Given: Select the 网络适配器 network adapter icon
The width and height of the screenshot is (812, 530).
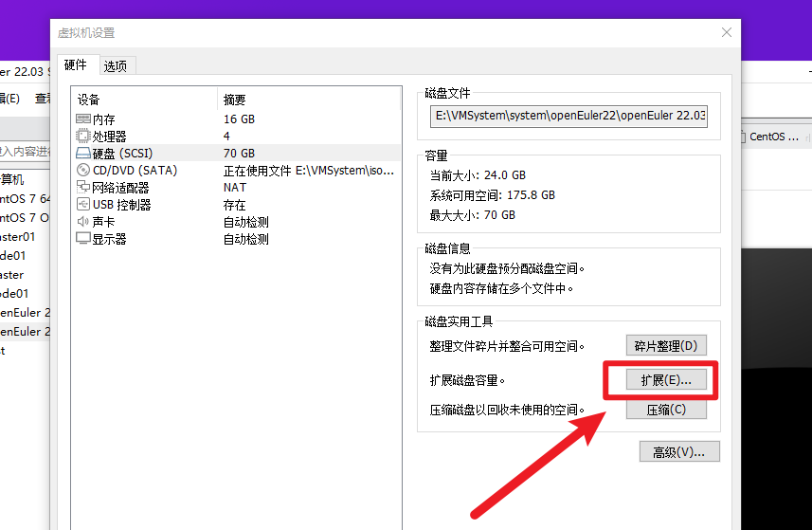Looking at the screenshot, I should 83,188.
